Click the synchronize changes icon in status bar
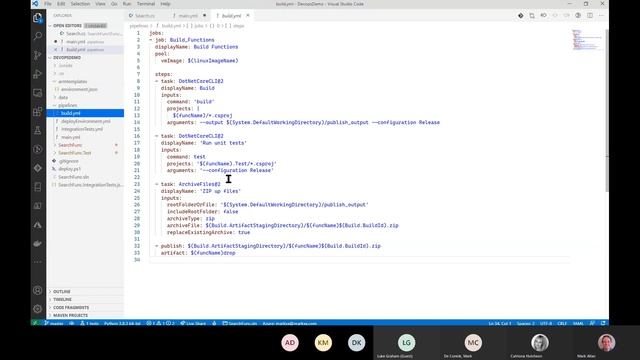This screenshot has width=640, height=360. tap(71, 323)
